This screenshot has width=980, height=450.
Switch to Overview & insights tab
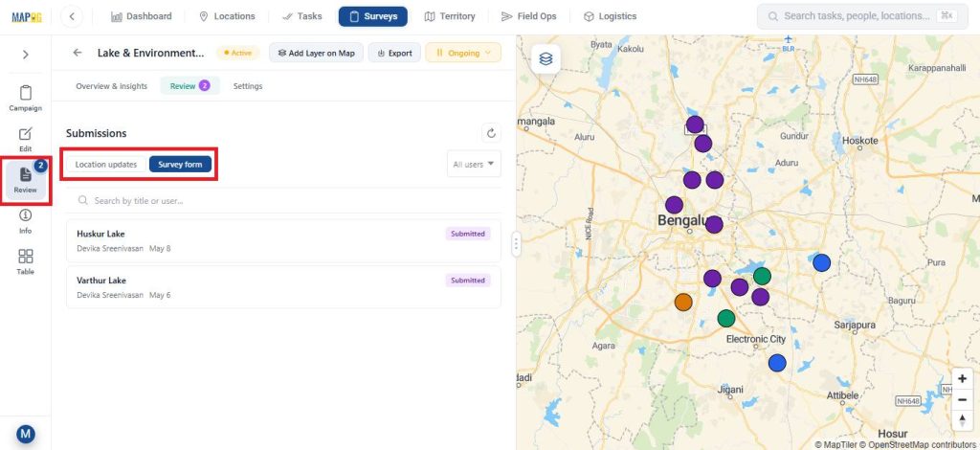click(112, 86)
